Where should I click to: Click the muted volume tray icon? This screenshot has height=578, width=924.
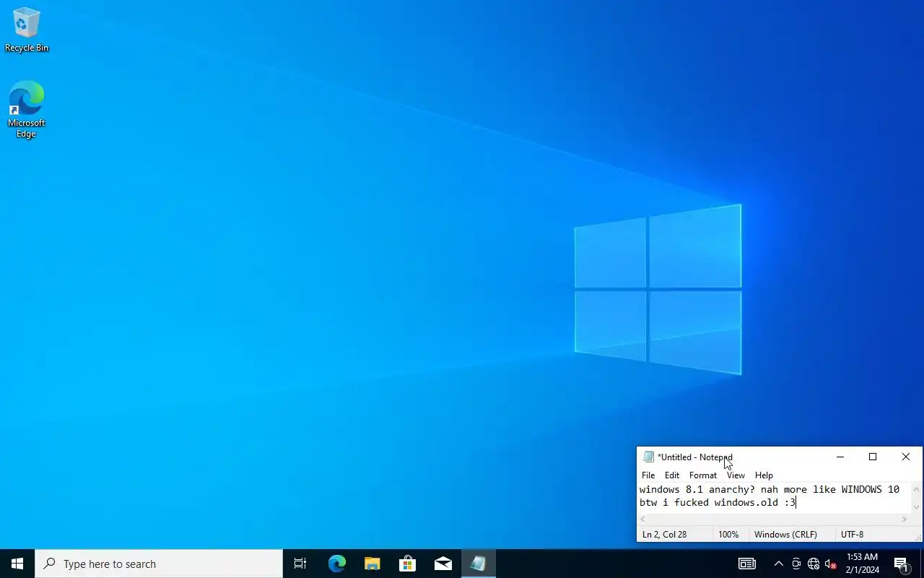831,564
